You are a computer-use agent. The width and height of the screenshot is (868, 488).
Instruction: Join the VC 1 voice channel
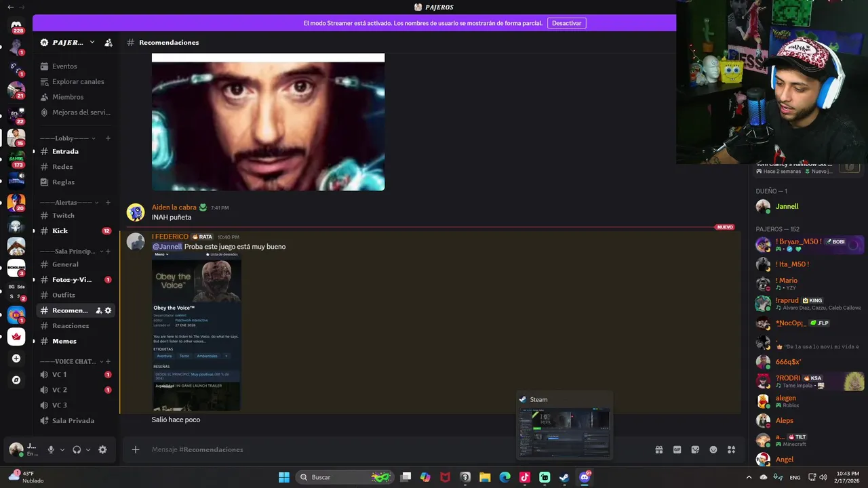pos(75,374)
